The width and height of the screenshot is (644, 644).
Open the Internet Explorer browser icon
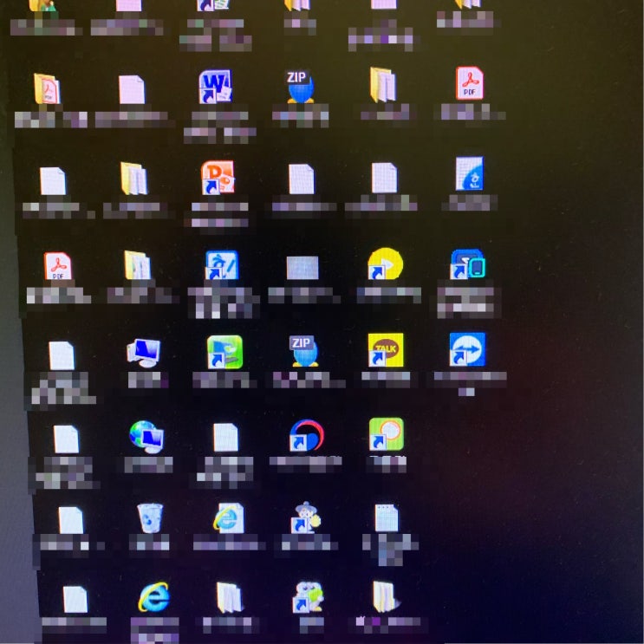tap(153, 597)
